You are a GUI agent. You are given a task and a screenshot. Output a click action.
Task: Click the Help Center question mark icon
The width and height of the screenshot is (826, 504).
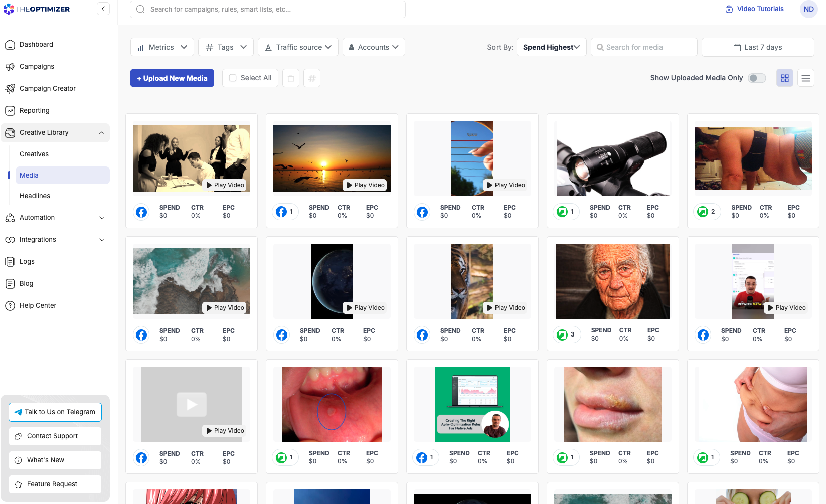point(10,306)
